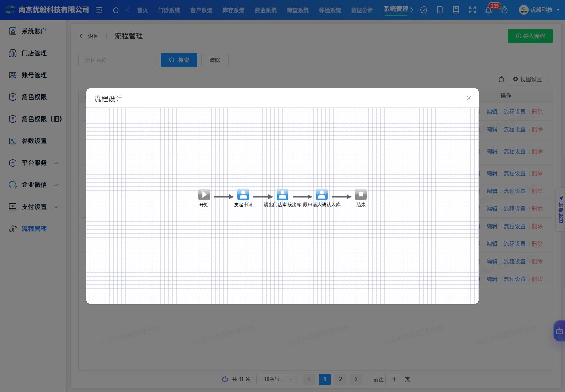Click the blue 搜索 button
565x392 pixels.
[179, 60]
